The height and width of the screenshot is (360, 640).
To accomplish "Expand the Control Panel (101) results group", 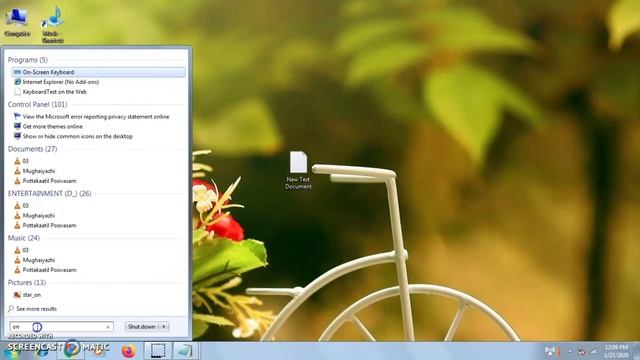I will [38, 104].
